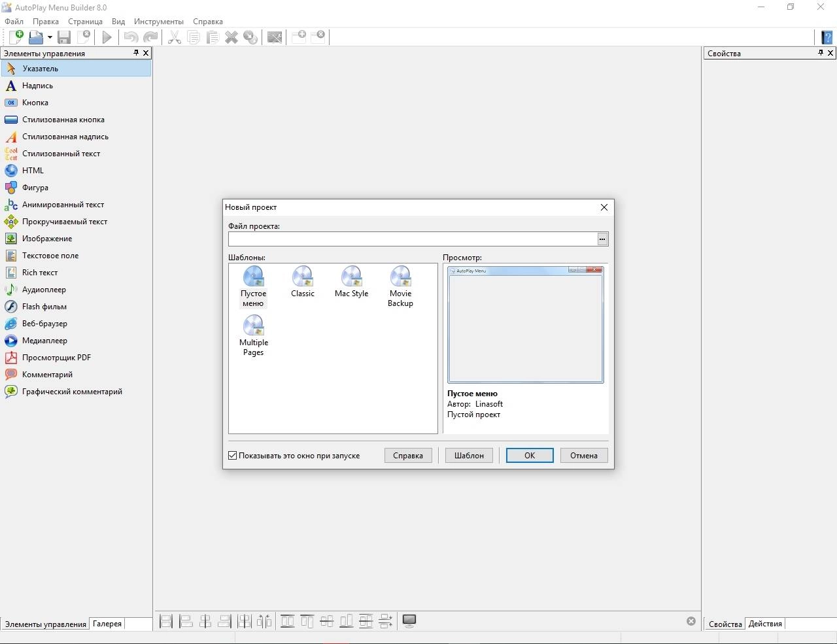Open the Вид menu
This screenshot has width=837, height=644.
[x=118, y=22]
